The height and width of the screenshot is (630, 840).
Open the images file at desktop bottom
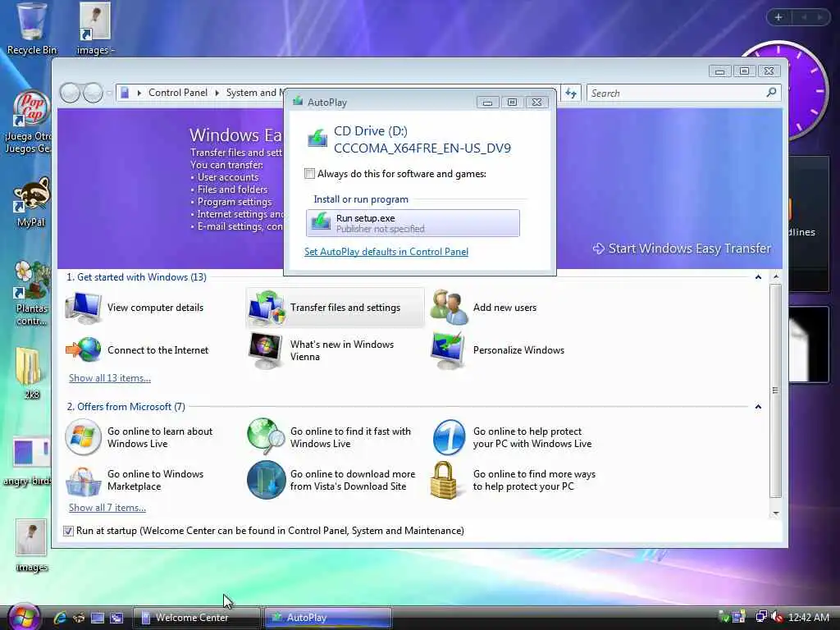click(31, 546)
